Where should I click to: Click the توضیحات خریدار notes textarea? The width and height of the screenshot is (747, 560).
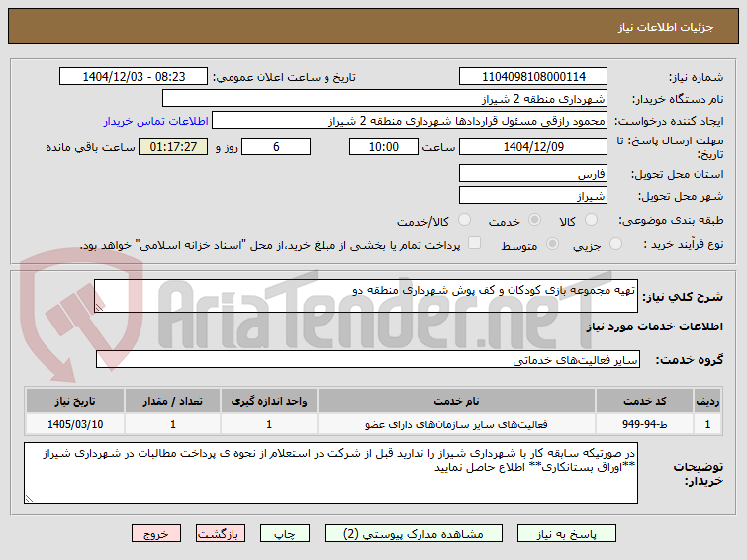(x=330, y=473)
